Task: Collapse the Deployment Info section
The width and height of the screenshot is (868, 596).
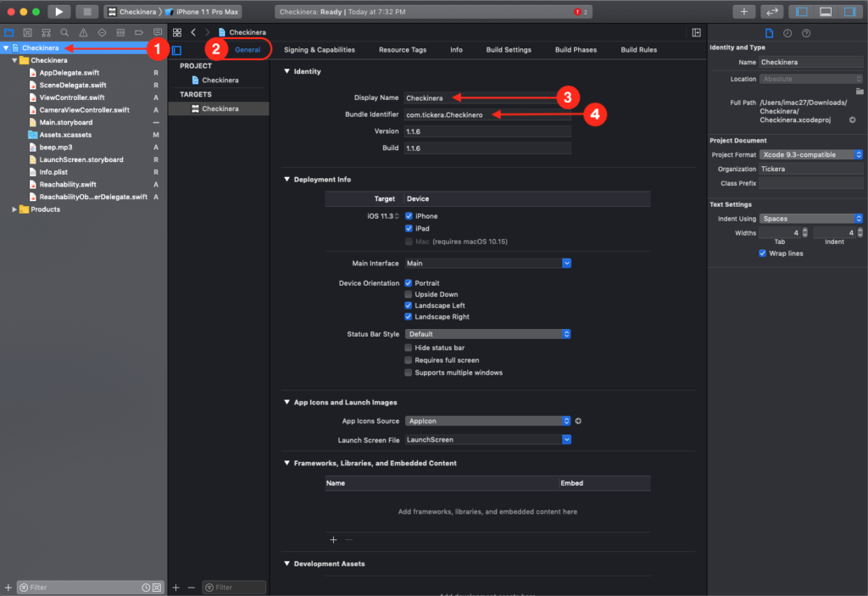Action: pyautogui.click(x=287, y=180)
